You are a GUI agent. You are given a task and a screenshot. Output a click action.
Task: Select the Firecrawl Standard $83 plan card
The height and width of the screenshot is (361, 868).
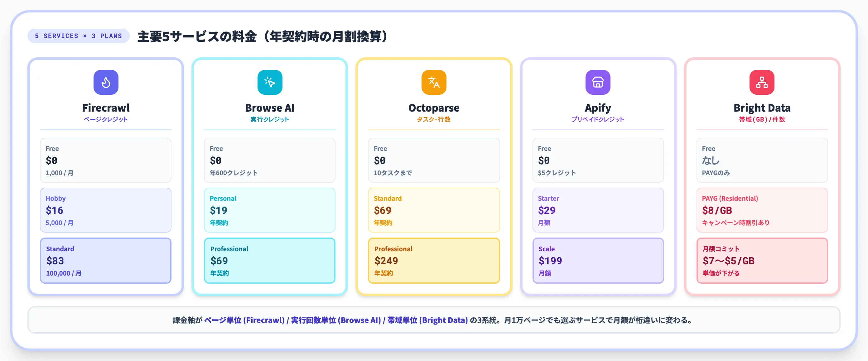coord(106,261)
